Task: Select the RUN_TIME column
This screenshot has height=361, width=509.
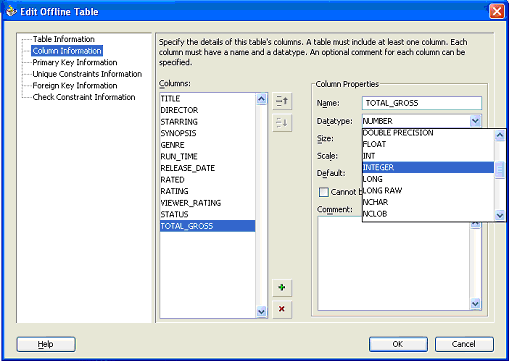Action: (208, 156)
